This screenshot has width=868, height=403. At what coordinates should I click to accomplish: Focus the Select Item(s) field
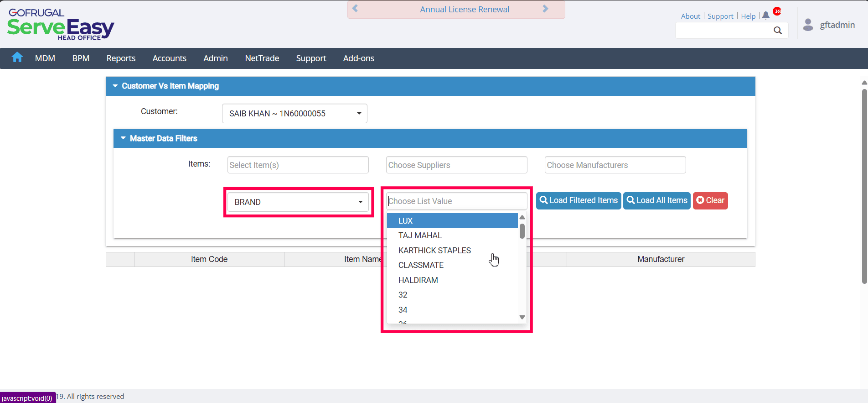298,165
